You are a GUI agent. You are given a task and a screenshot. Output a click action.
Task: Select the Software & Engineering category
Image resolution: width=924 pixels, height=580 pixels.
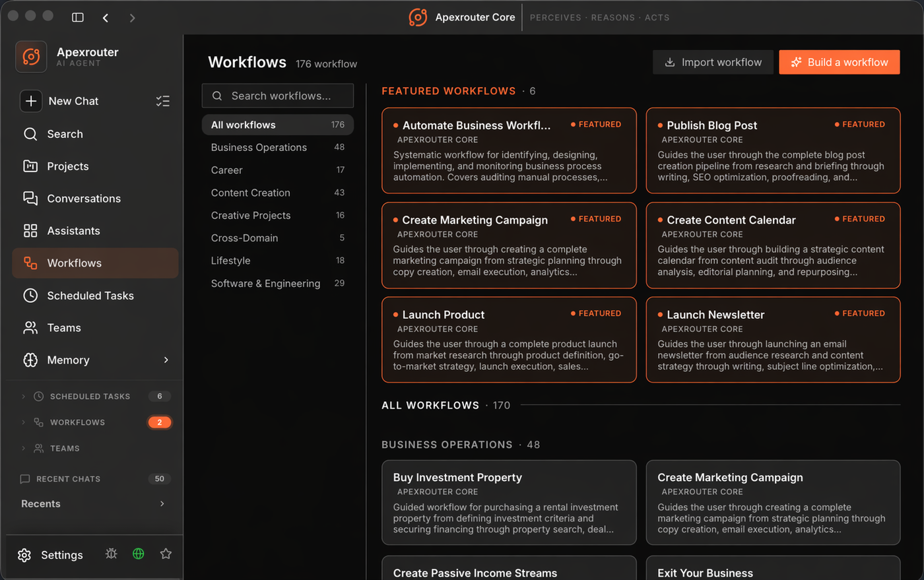(x=278, y=284)
